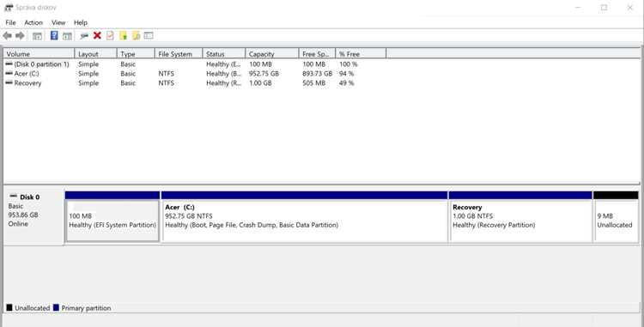Select the Recovery partition block

521,221
